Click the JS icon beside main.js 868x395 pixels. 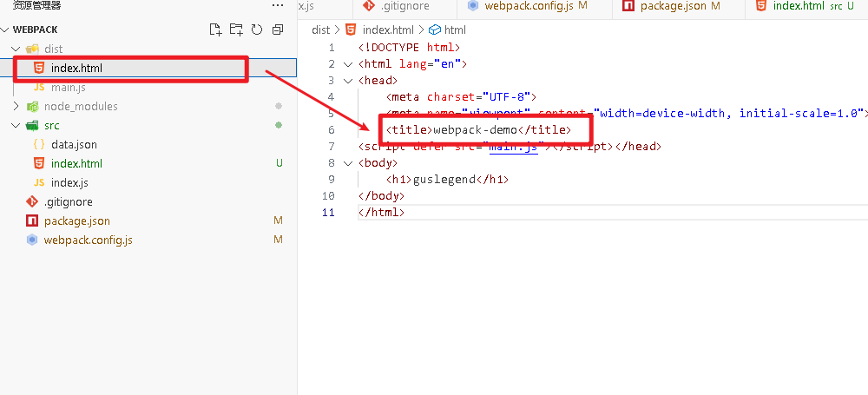pyautogui.click(x=39, y=88)
